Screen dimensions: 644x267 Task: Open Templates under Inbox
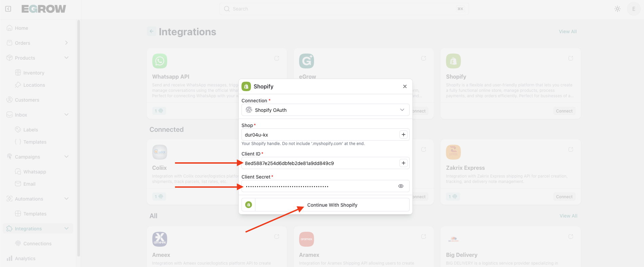tap(35, 142)
